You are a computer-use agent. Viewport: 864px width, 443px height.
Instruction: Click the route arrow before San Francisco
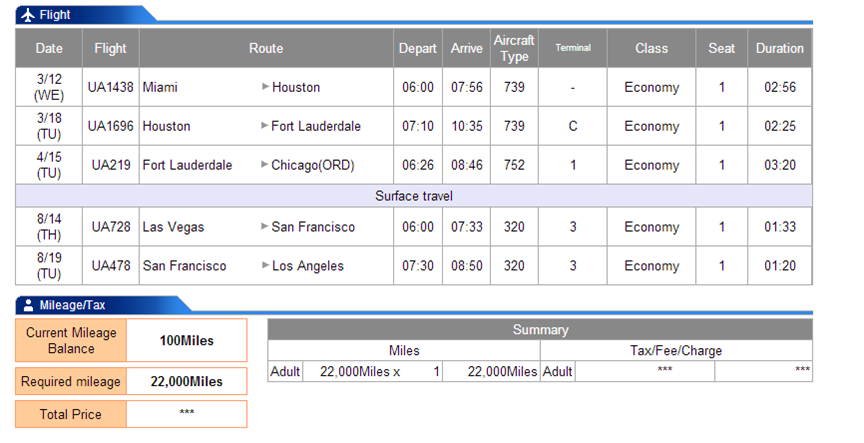pos(264,226)
